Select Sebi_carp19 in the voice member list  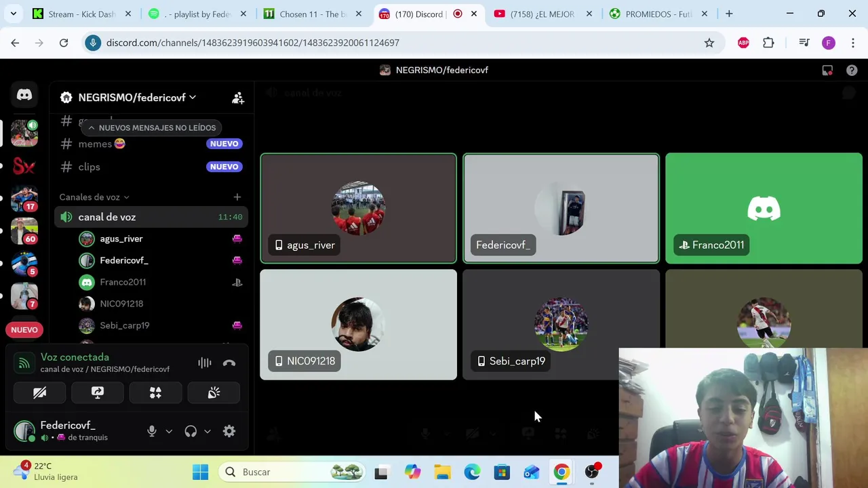[161, 325]
